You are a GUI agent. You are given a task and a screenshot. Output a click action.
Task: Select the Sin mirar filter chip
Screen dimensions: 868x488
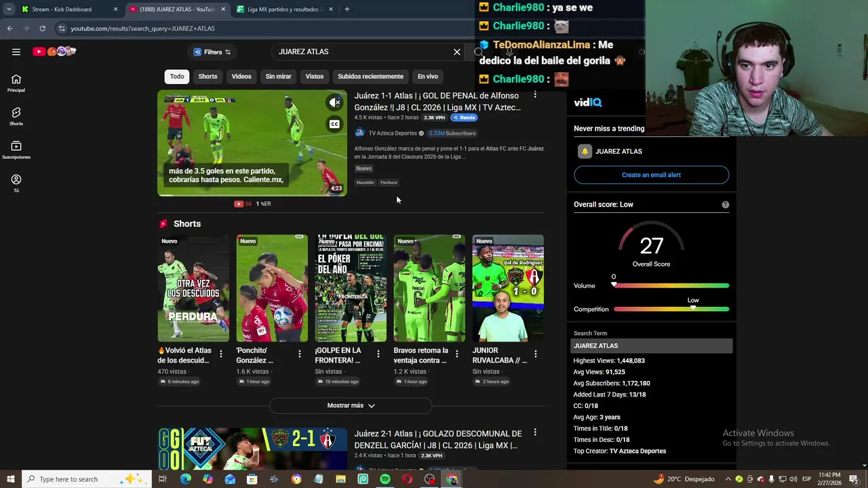[278, 77]
